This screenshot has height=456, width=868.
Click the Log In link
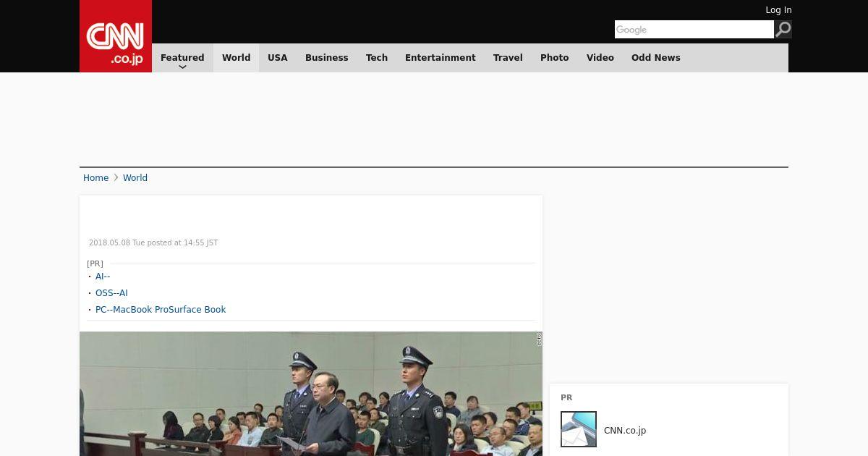click(x=778, y=10)
